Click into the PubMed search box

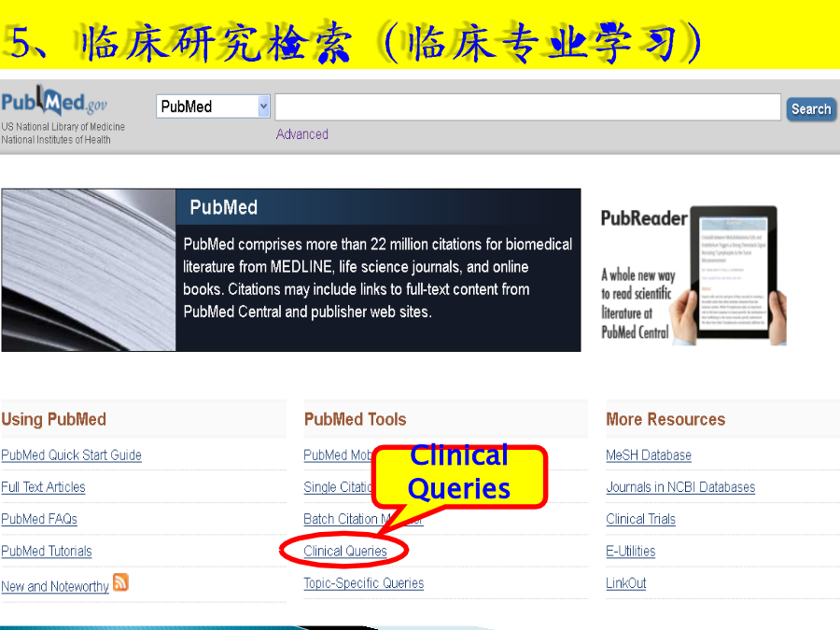(527, 106)
